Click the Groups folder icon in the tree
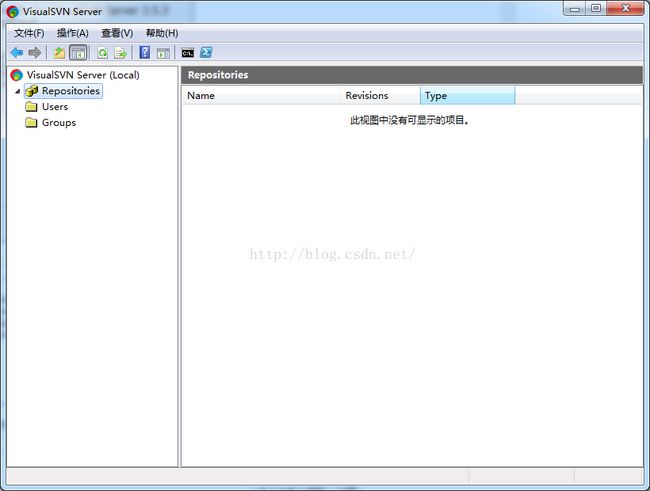Screen dimensions: 650x491 31,122
